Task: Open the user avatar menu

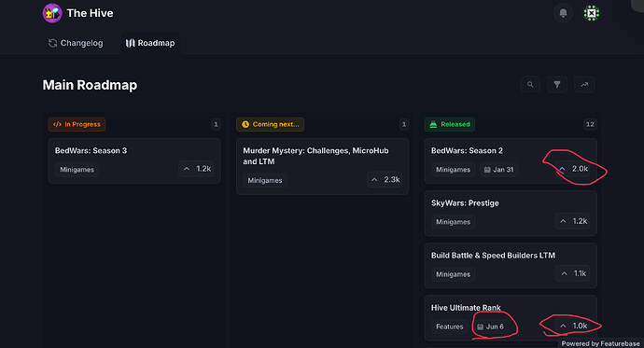Action: [x=592, y=13]
